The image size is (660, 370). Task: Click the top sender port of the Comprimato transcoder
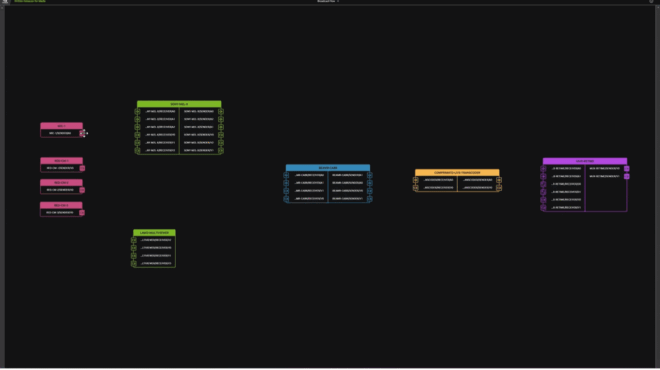pyautogui.click(x=499, y=180)
